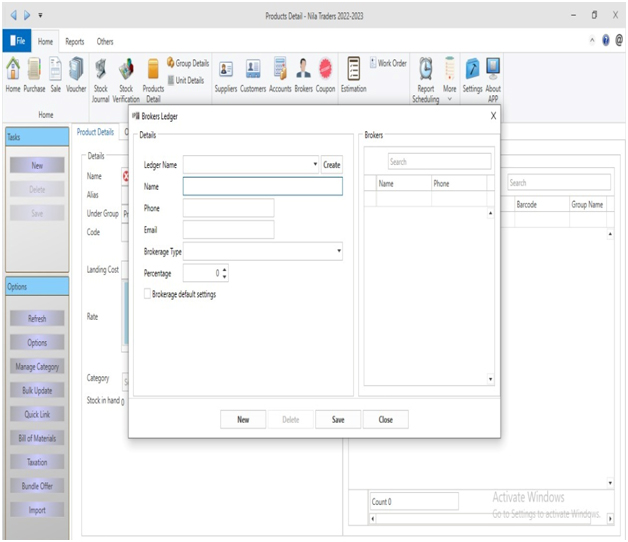Screen dimensions: 628x542
Task: Decrease Percentage with down spinner arrow
Action: (x=225, y=277)
